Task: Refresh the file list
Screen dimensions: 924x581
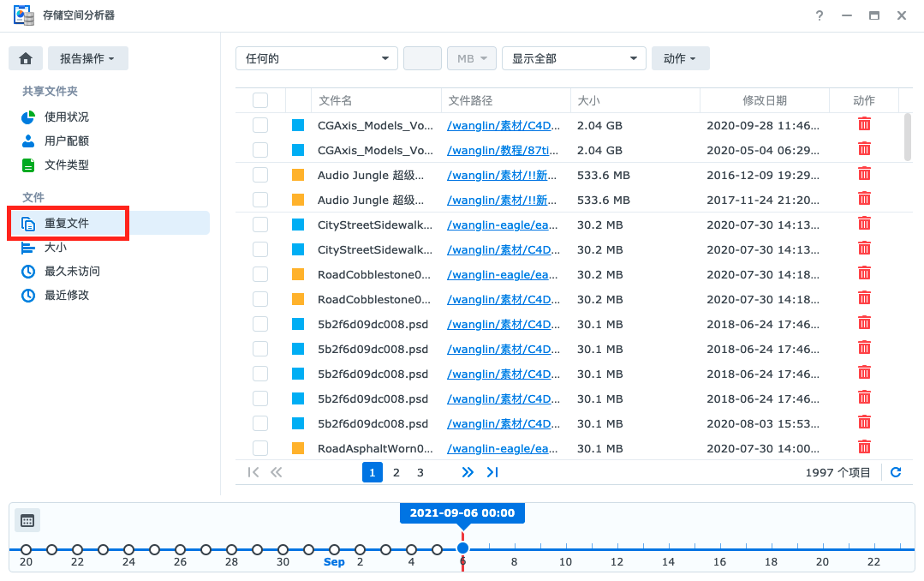Action: (x=896, y=471)
